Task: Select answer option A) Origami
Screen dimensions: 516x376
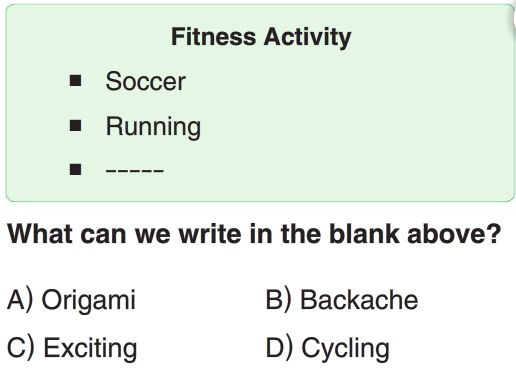Action: 71,300
